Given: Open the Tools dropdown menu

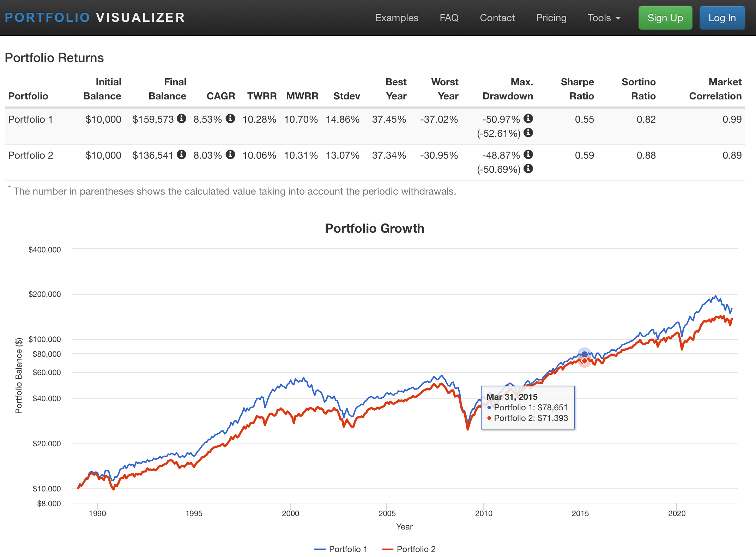Looking at the screenshot, I should coord(604,18).
